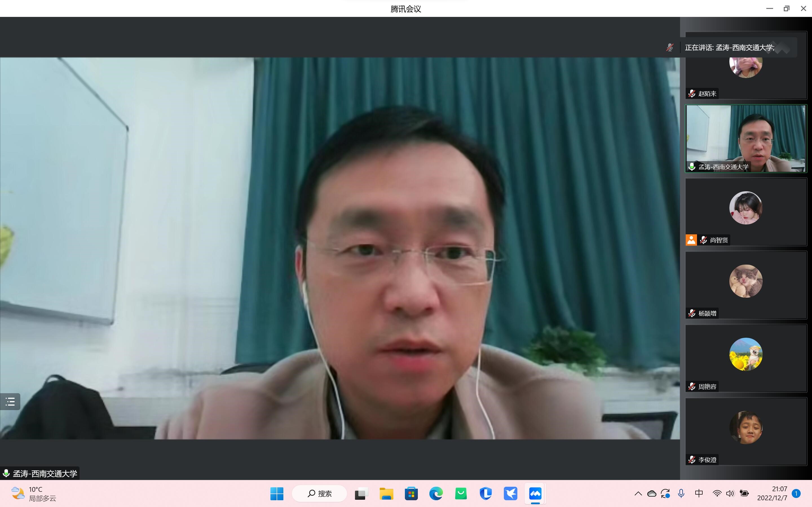This screenshot has width=812, height=507.
Task: Open File Explorer from taskbar
Action: 386,493
